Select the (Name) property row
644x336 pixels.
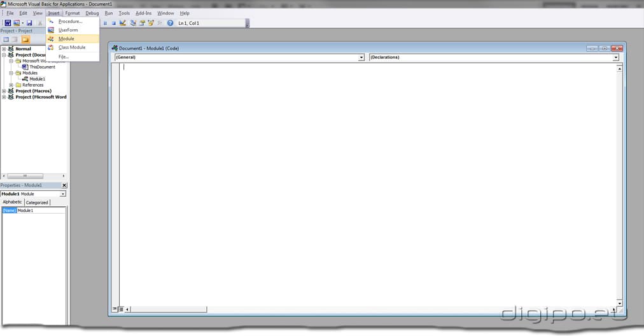coord(10,210)
